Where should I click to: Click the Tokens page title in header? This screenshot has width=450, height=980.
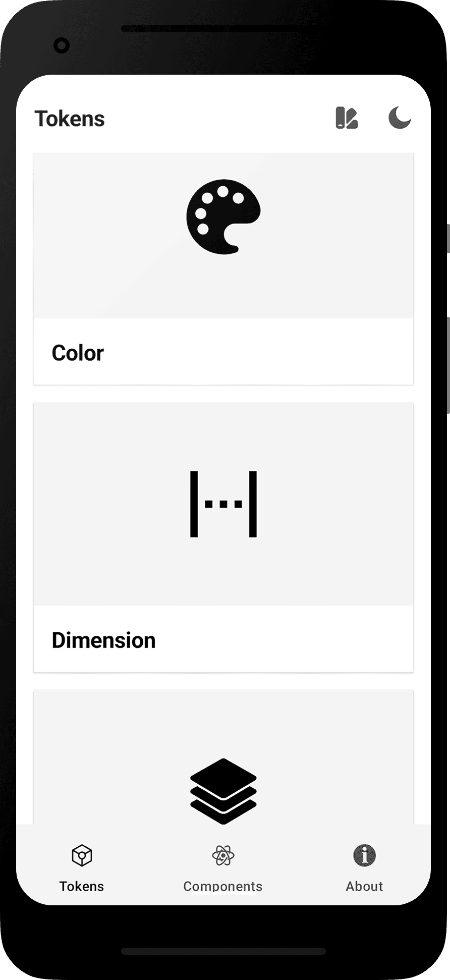(70, 119)
